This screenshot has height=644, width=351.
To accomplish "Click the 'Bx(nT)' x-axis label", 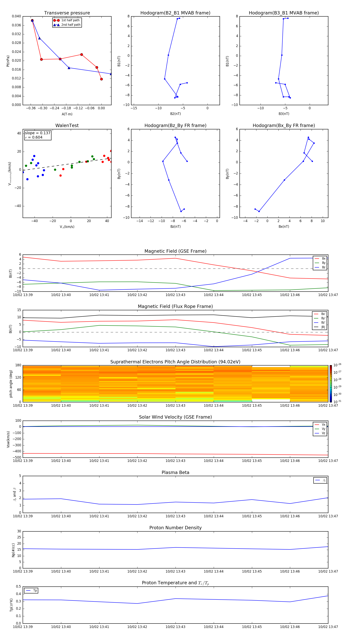I will (284, 227).
